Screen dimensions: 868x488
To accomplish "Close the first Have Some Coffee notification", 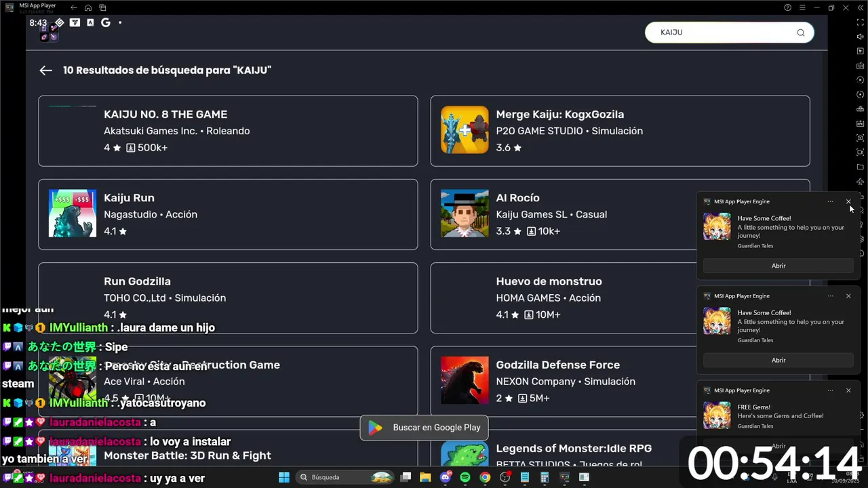I will point(848,201).
